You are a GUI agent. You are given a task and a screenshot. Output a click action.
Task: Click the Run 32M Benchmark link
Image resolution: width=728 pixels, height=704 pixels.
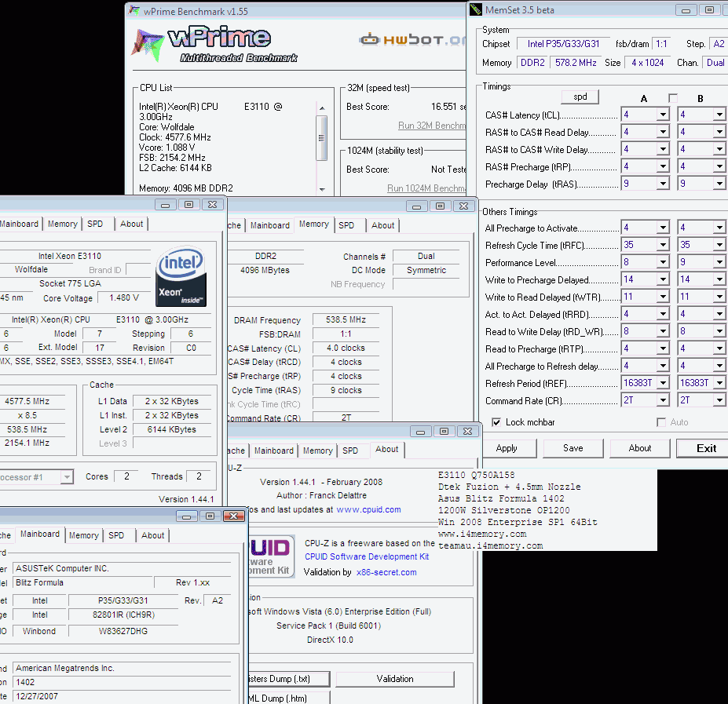coord(432,126)
